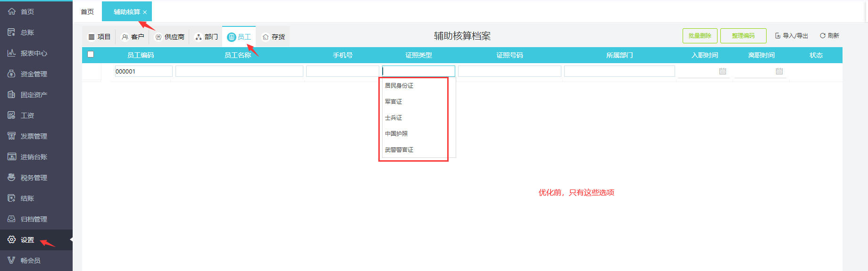
Task: Switch to the 存货 category tab
Action: (274, 37)
